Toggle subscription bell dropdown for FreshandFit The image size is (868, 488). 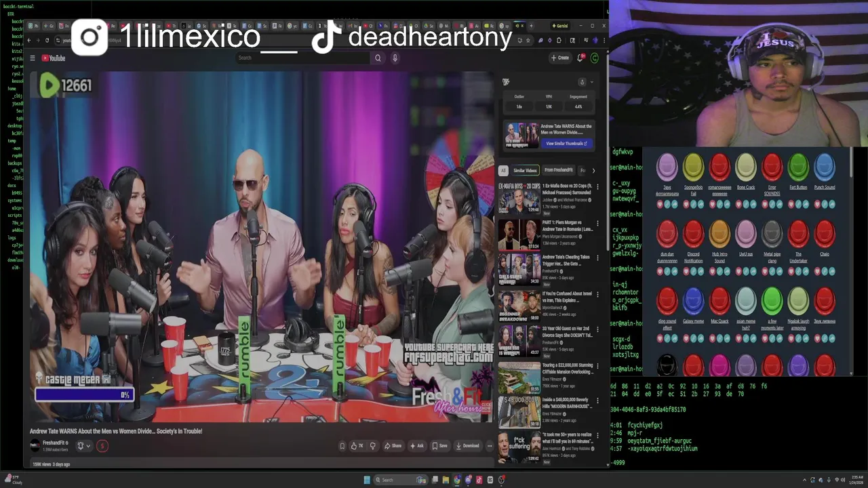pyautogui.click(x=83, y=446)
